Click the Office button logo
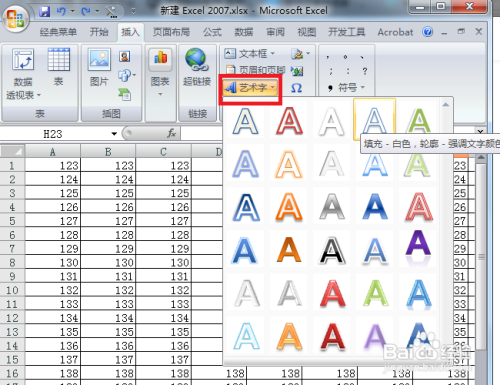The width and height of the screenshot is (500, 385). point(16,19)
